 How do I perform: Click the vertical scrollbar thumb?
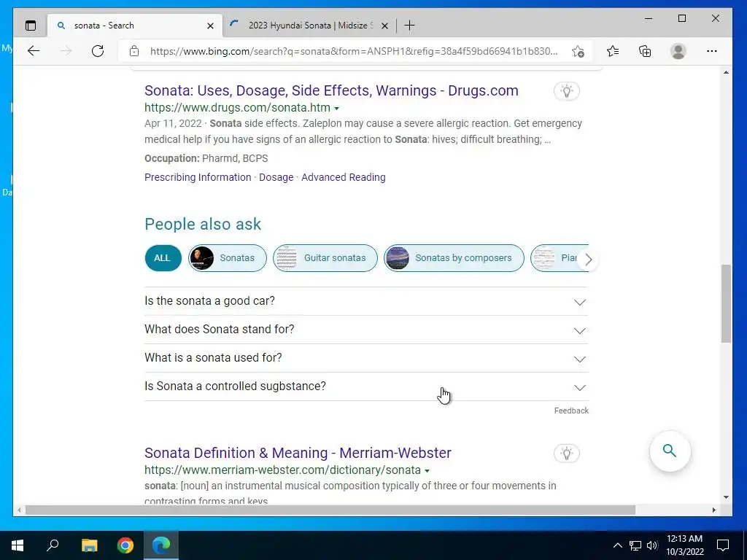[726, 303]
